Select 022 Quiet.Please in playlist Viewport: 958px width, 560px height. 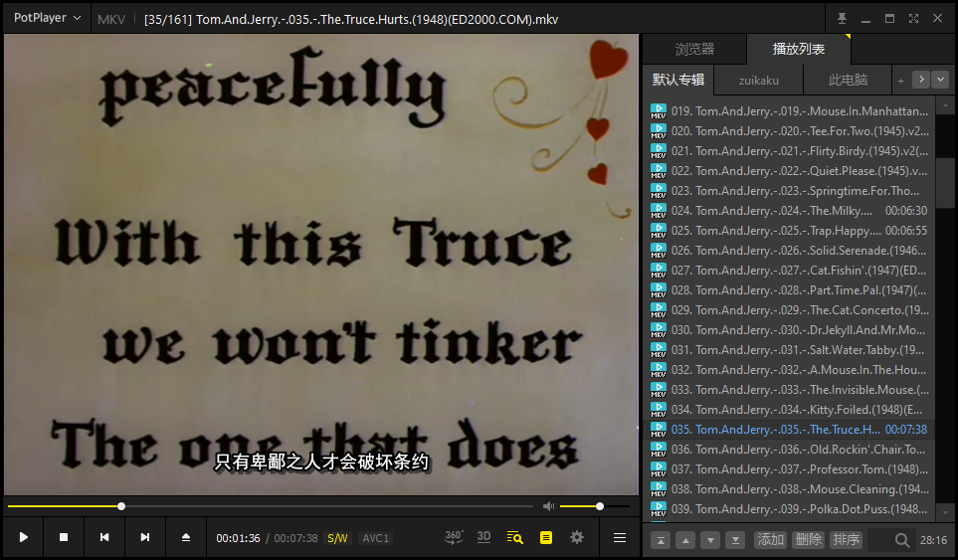789,171
